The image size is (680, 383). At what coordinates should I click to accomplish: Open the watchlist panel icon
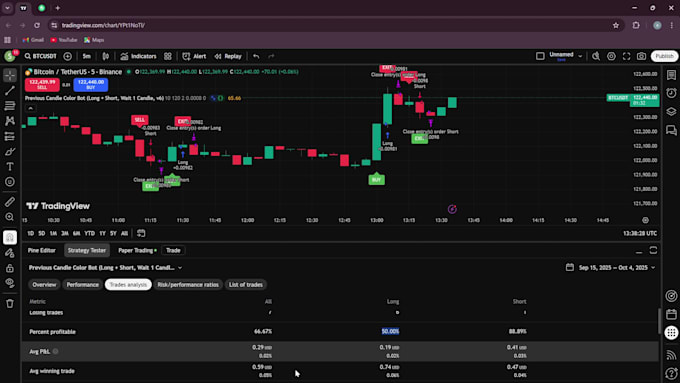[x=671, y=75]
